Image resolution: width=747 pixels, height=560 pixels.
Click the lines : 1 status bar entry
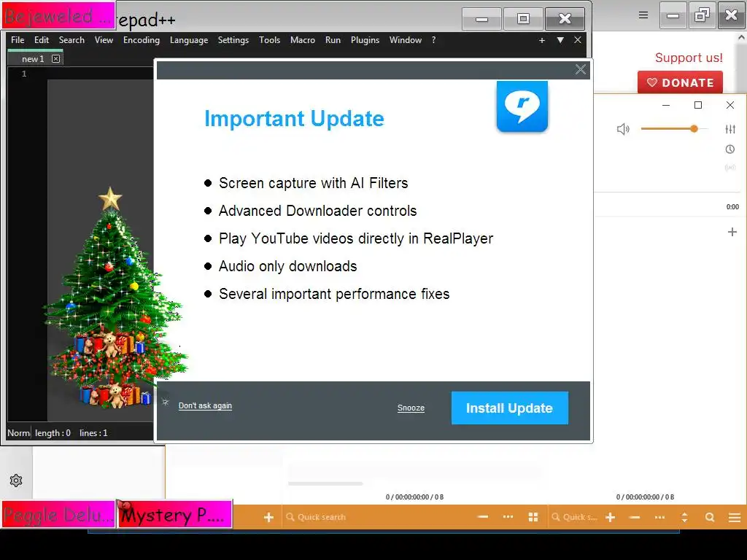pos(93,433)
